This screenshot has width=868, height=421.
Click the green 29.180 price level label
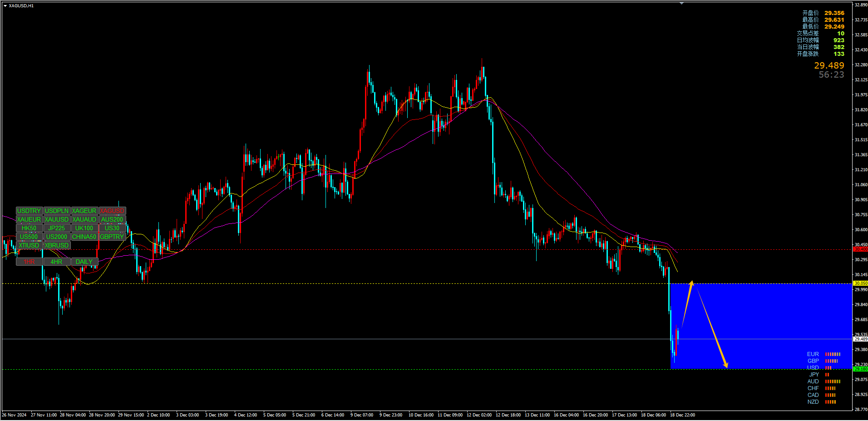pos(860,369)
